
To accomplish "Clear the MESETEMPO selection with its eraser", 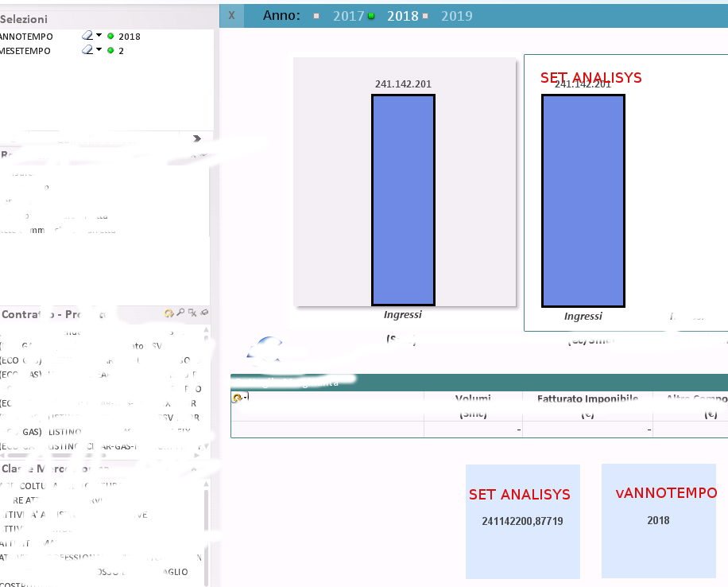I will pyautogui.click(x=87, y=50).
